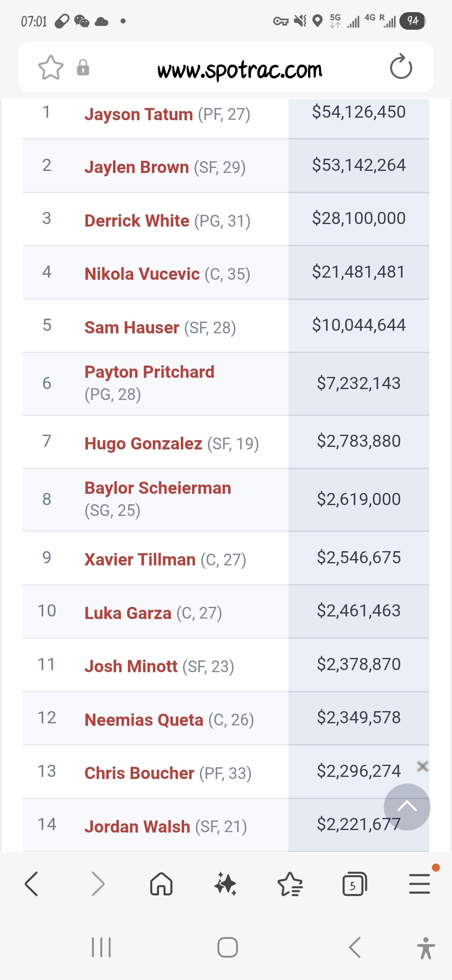This screenshot has height=980, width=452.
Task: Open Jaylen Brown's player link
Action: [136, 167]
